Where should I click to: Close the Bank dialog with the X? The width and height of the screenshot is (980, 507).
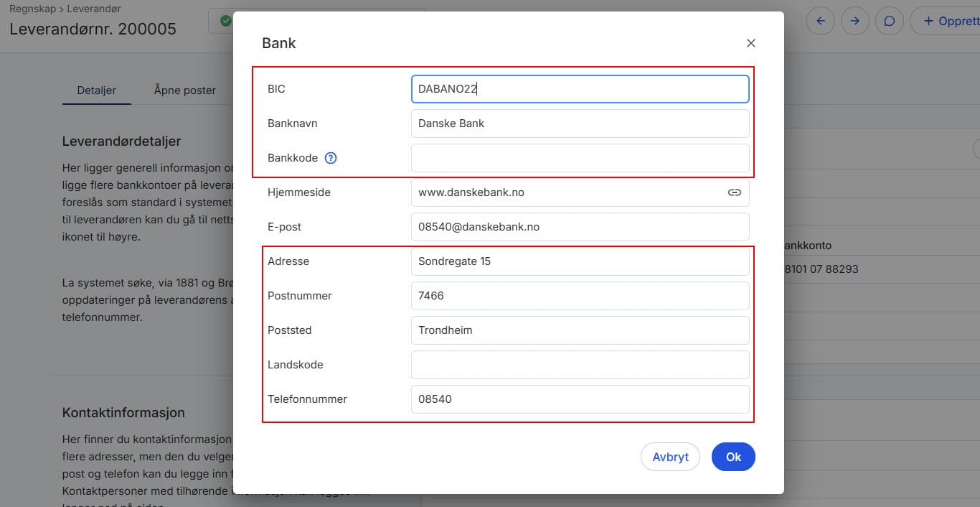coord(751,43)
